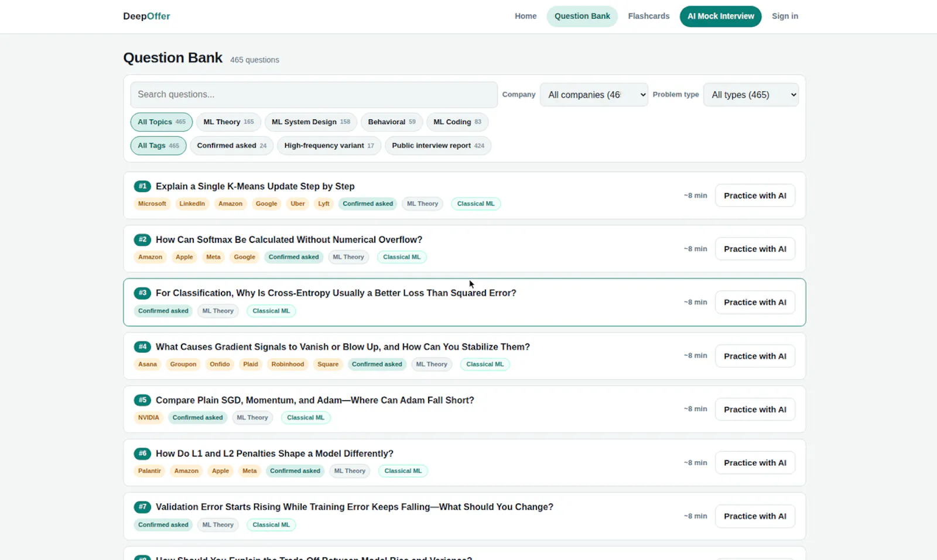Practice with AI for L1 and L2 question
Viewport: 937px width, 560px height.
[x=755, y=462]
